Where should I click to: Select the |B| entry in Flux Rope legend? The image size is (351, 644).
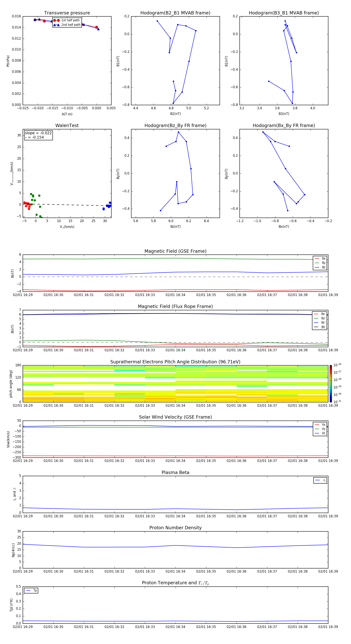[320, 327]
